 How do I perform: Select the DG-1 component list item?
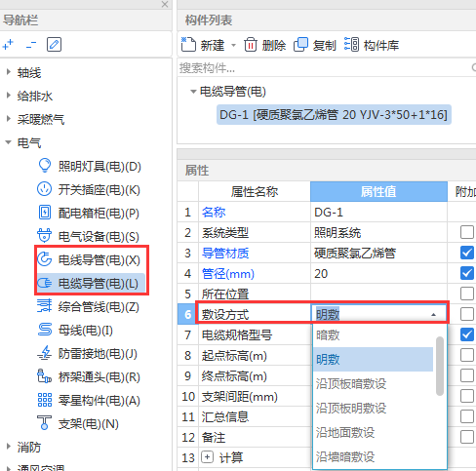point(334,114)
